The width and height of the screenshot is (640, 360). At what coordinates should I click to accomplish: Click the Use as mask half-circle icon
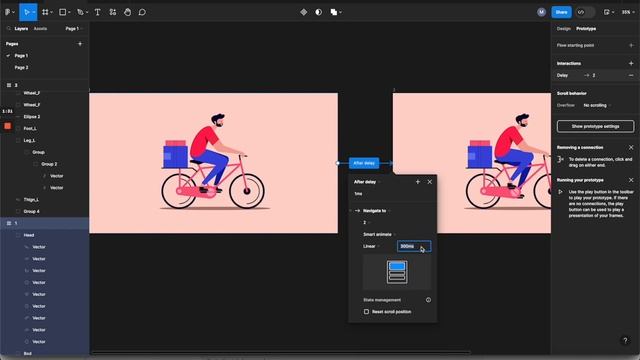click(318, 12)
